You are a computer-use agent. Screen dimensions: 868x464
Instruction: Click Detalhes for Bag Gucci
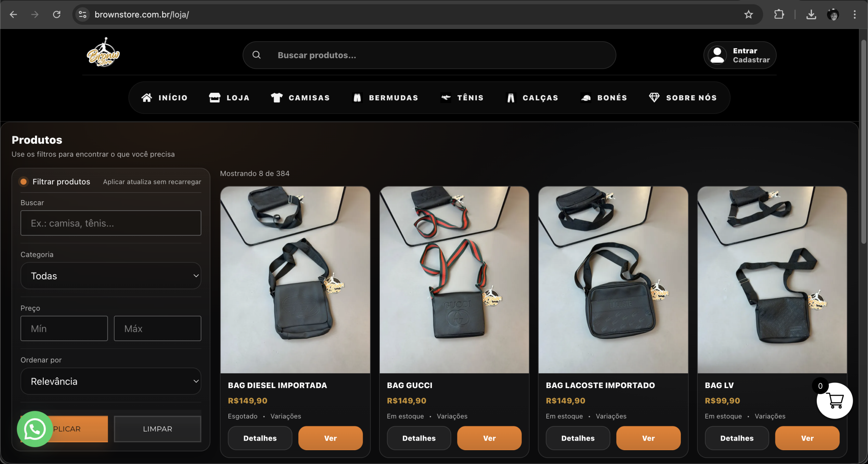(x=419, y=438)
